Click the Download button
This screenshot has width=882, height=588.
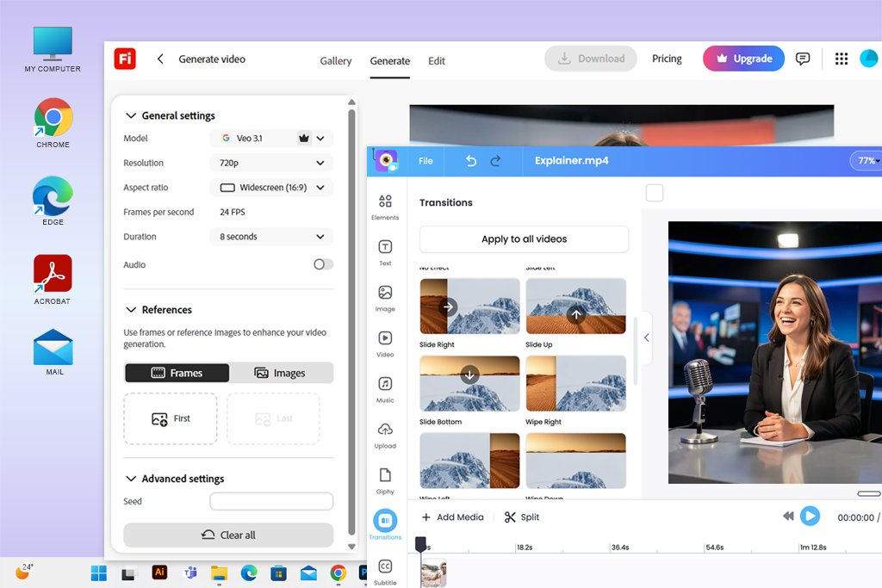click(591, 59)
